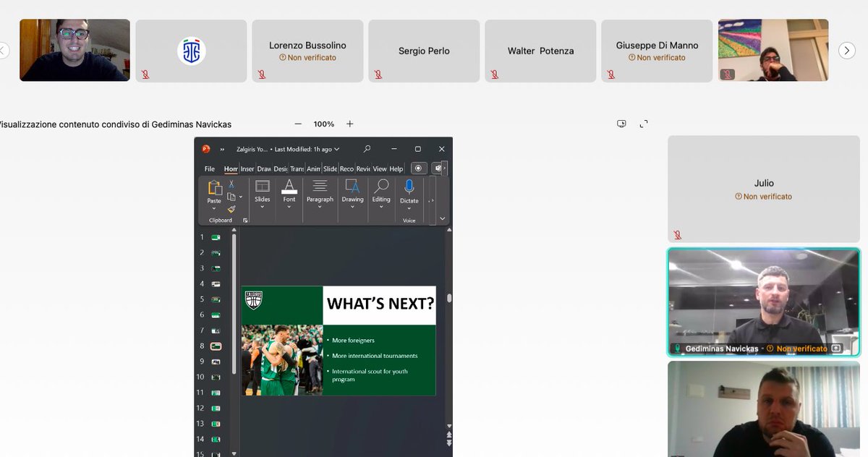
Task: Click the Copy icon in Clipboard group
Action: [231, 196]
